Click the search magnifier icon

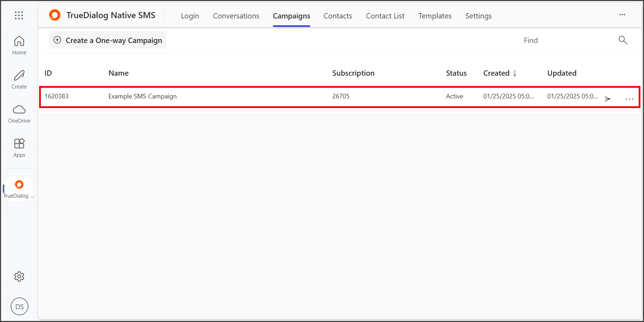[x=623, y=40]
